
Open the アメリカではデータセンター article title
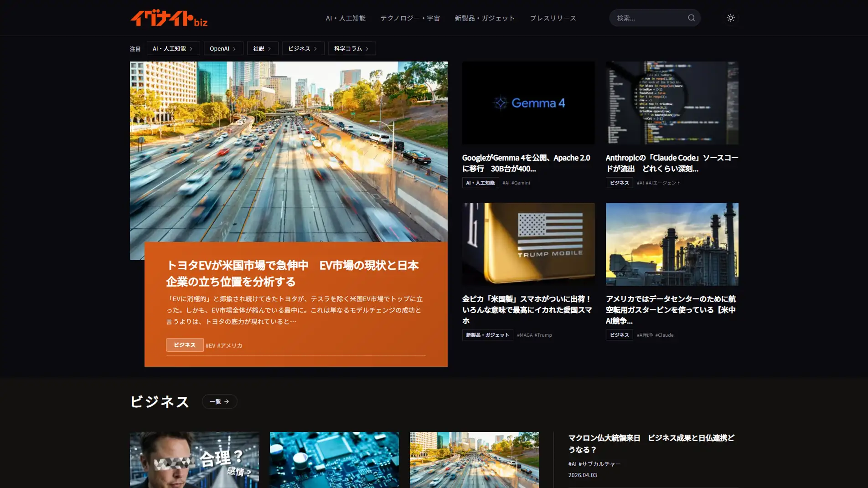pos(671,310)
